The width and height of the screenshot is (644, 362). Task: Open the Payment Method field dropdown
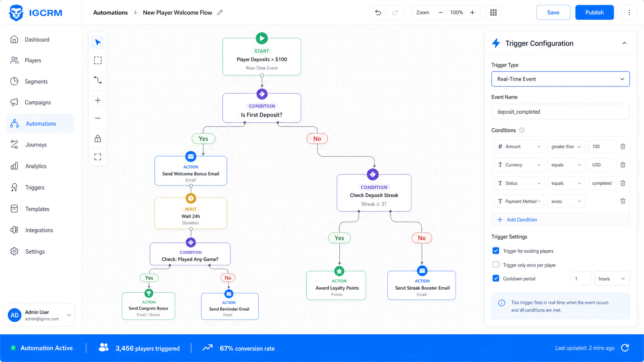click(519, 201)
